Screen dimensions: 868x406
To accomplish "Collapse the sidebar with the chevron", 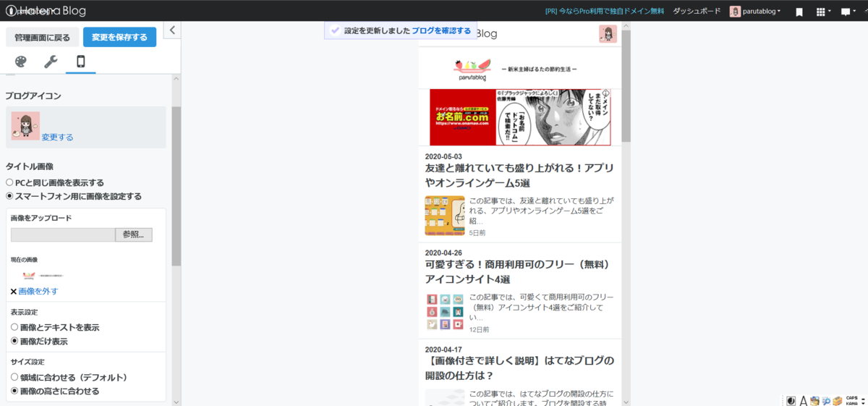I will (172, 30).
